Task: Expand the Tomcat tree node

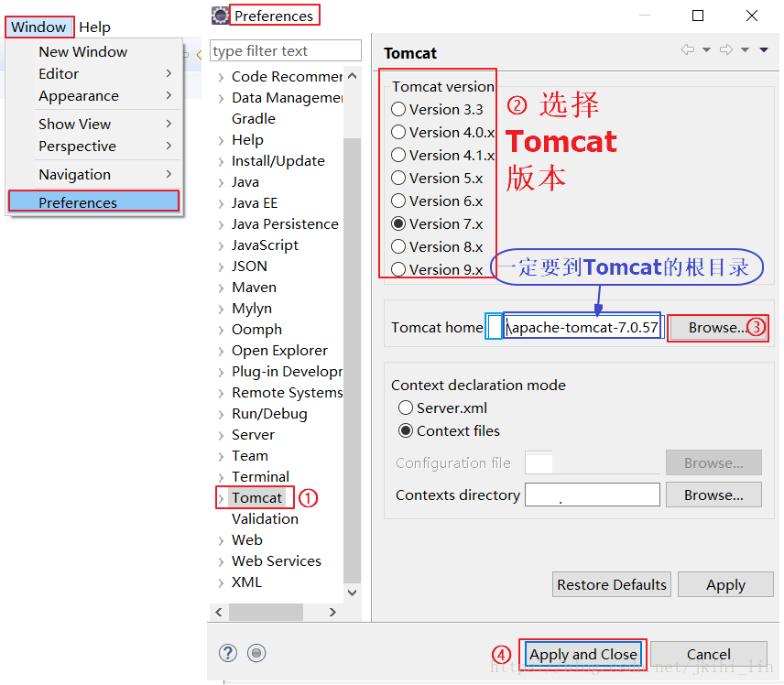Action: click(x=221, y=498)
